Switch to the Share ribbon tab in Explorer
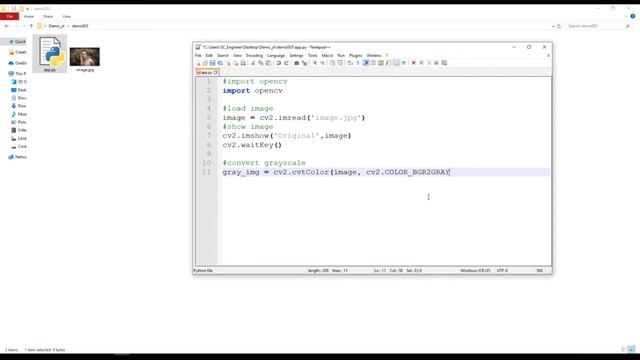The height and width of the screenshot is (360, 640). [x=48, y=16]
